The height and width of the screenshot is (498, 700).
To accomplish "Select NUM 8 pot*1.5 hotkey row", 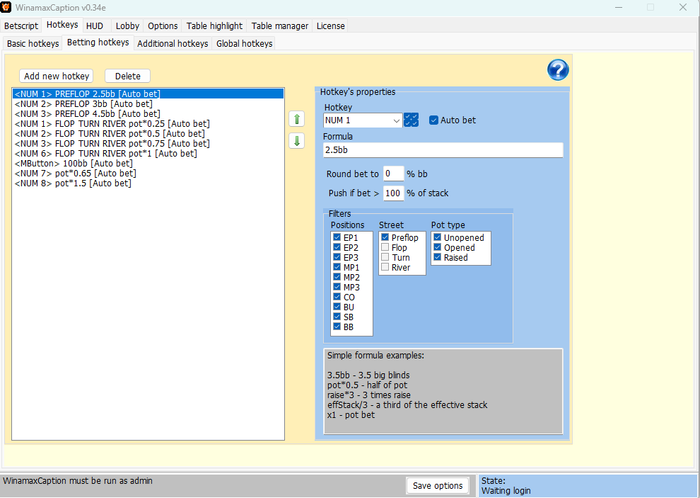I will pos(148,183).
